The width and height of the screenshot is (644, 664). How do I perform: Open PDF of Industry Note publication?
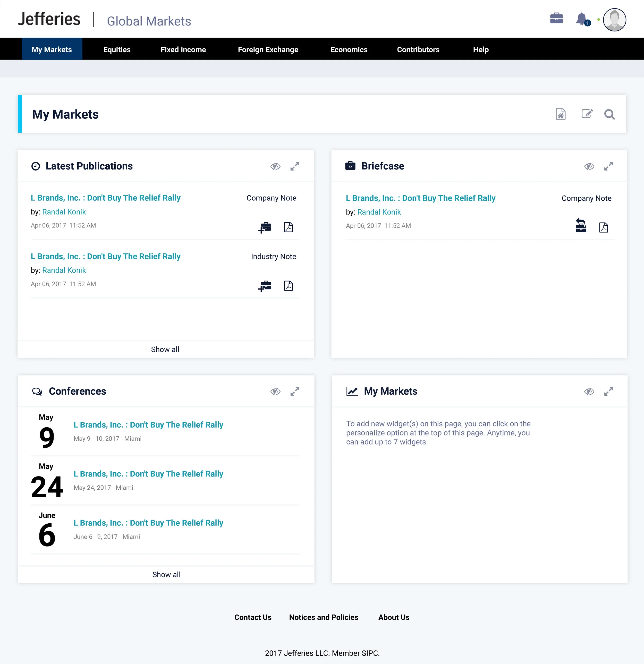coord(288,286)
